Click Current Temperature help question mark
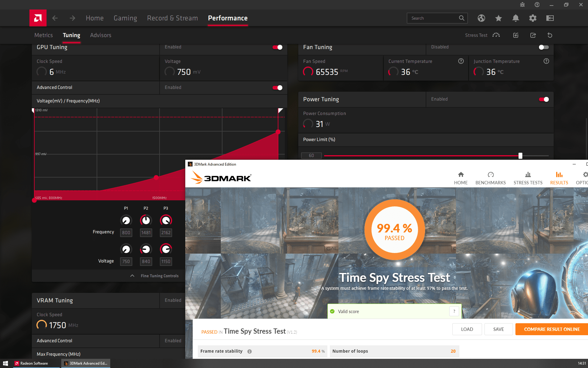This screenshot has width=588, height=368. point(461,61)
